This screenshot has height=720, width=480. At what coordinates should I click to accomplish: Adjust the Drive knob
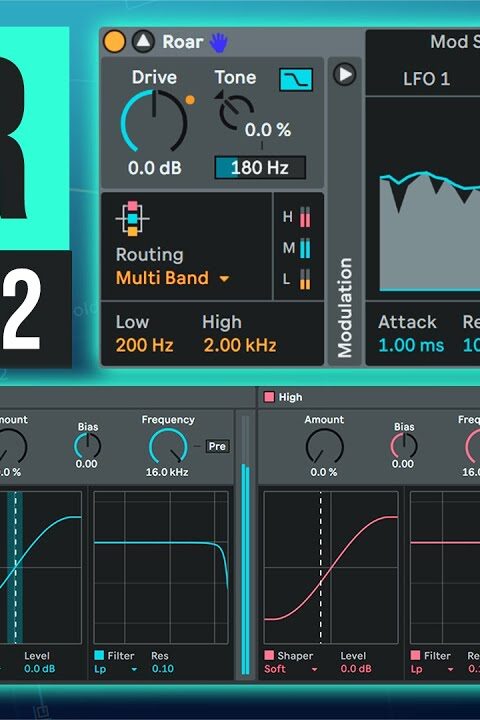click(154, 121)
